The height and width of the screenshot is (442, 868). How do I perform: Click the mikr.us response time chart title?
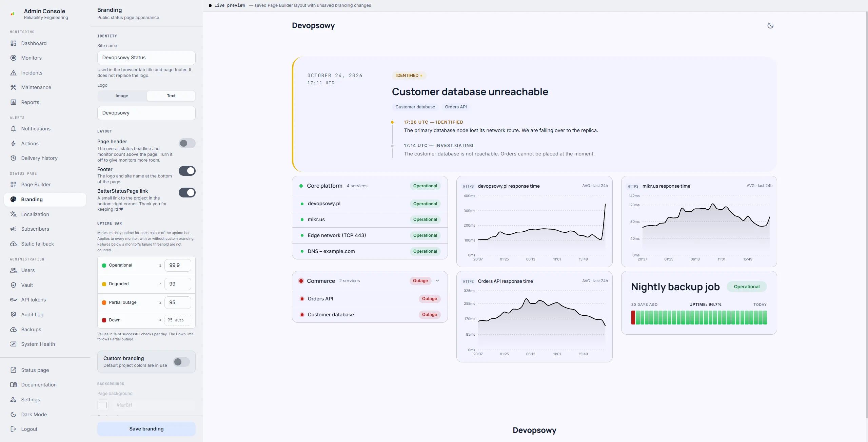pyautogui.click(x=666, y=186)
